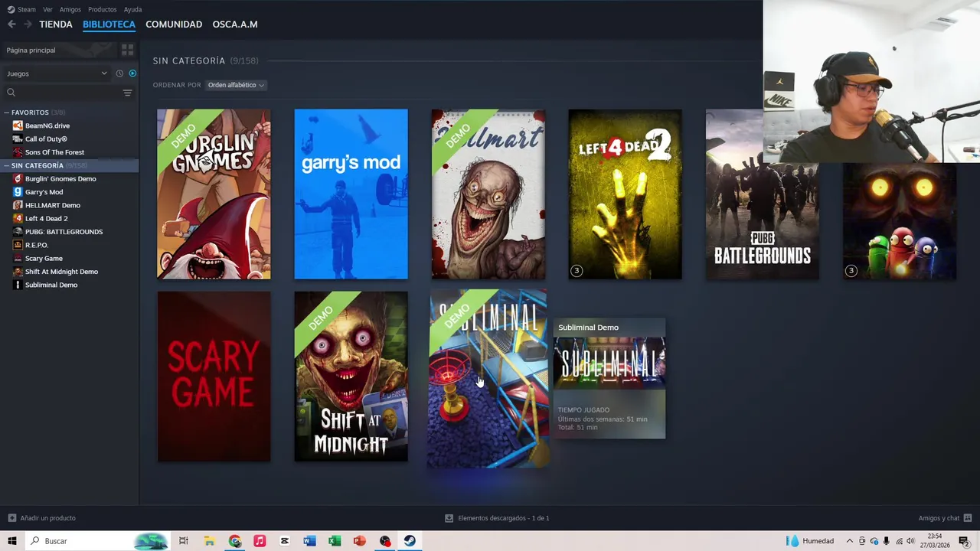Click the Windows Start button

click(x=12, y=541)
